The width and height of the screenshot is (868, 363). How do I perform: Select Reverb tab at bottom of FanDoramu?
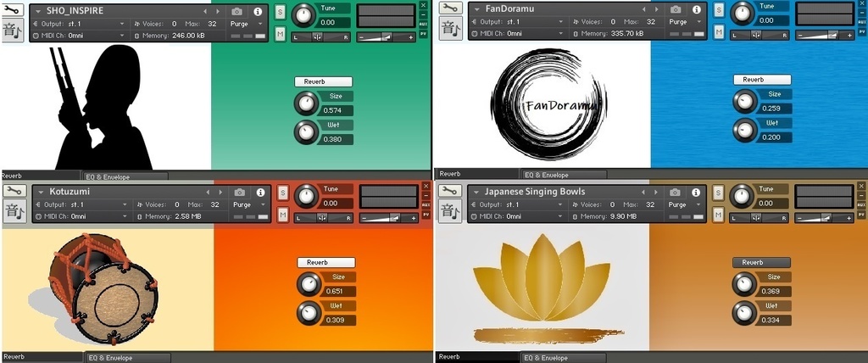pos(477,174)
